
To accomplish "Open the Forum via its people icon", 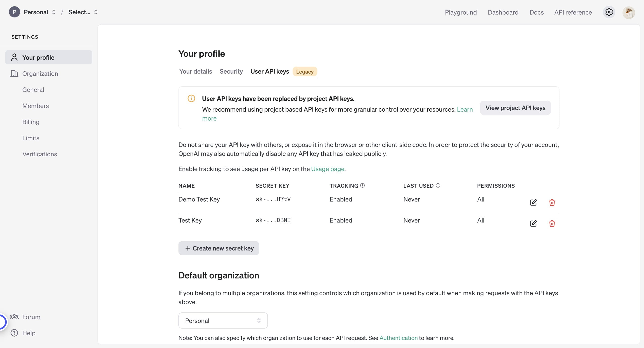I will pos(14,316).
